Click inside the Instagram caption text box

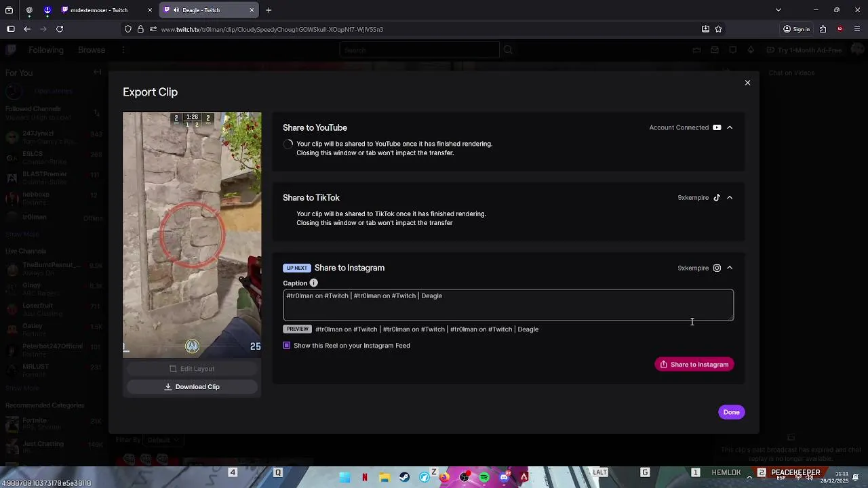[x=508, y=305]
